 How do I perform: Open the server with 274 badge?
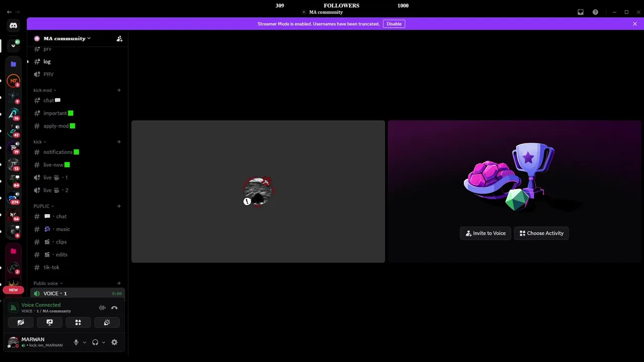(x=14, y=198)
